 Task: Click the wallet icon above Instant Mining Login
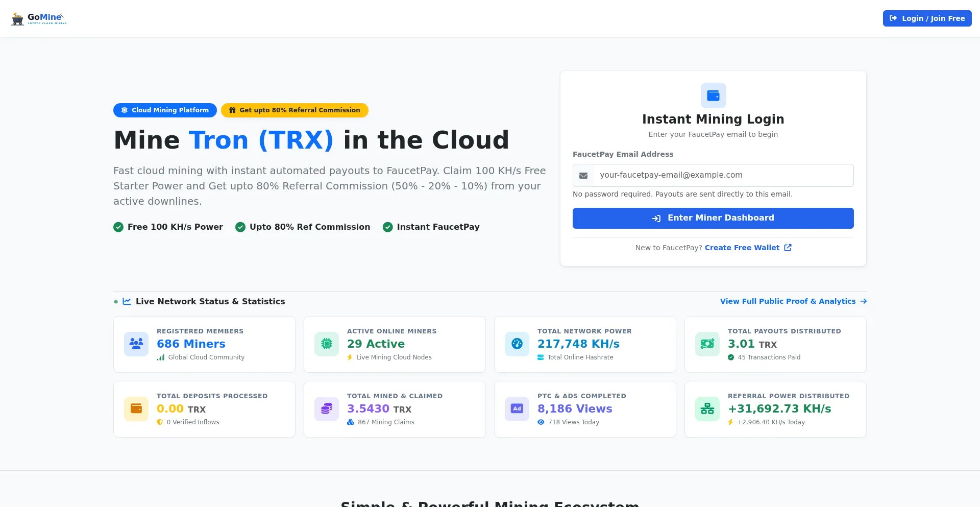[713, 95]
